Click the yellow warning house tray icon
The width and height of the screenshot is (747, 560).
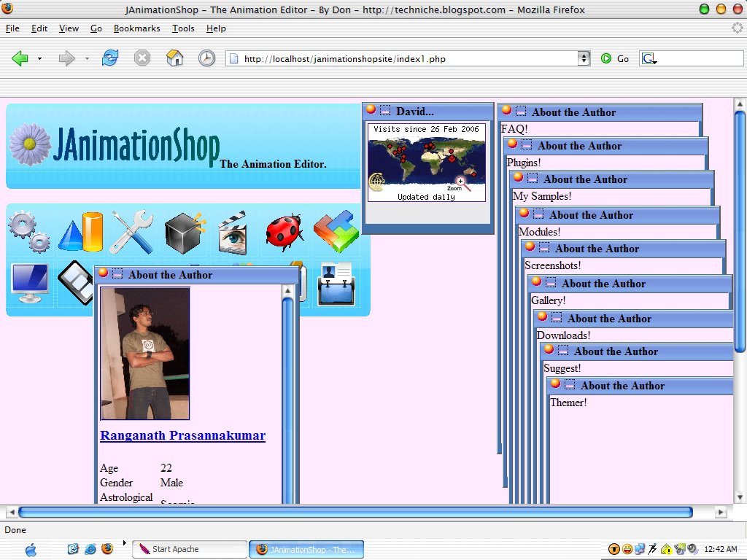pyautogui.click(x=666, y=550)
